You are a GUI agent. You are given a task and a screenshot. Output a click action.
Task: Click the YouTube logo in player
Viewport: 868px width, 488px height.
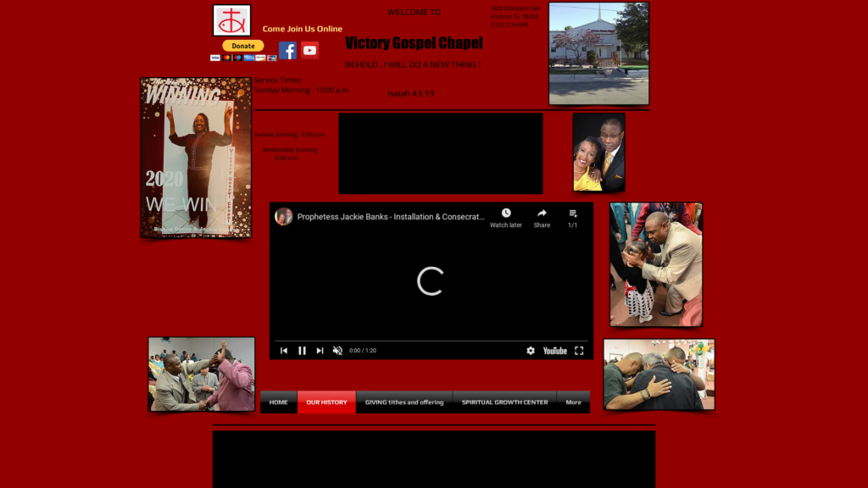555,351
